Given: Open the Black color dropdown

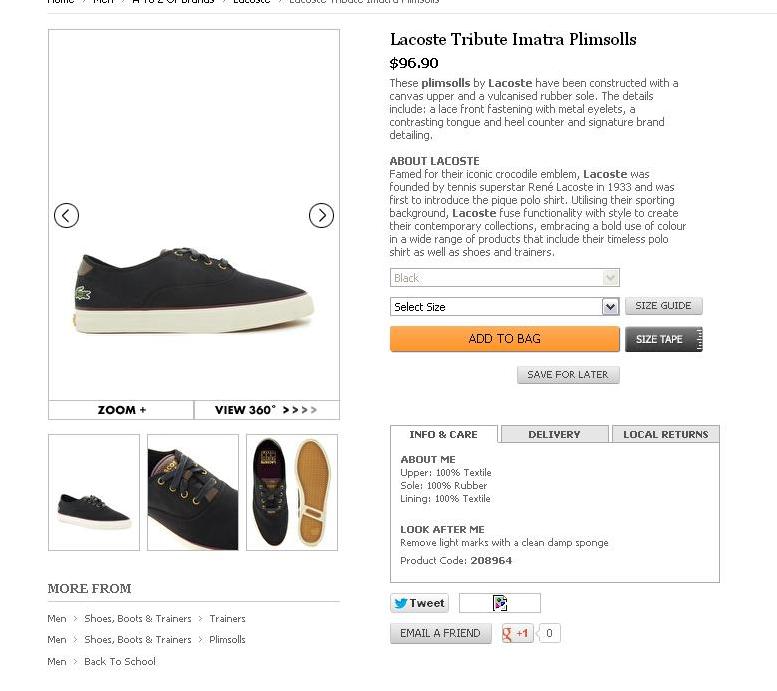Looking at the screenshot, I should pos(504,278).
